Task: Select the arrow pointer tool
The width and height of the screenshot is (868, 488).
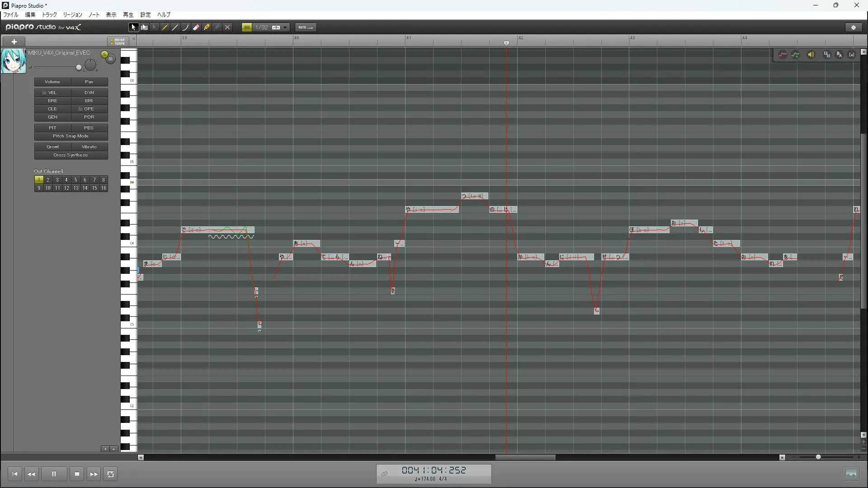Action: pos(133,28)
